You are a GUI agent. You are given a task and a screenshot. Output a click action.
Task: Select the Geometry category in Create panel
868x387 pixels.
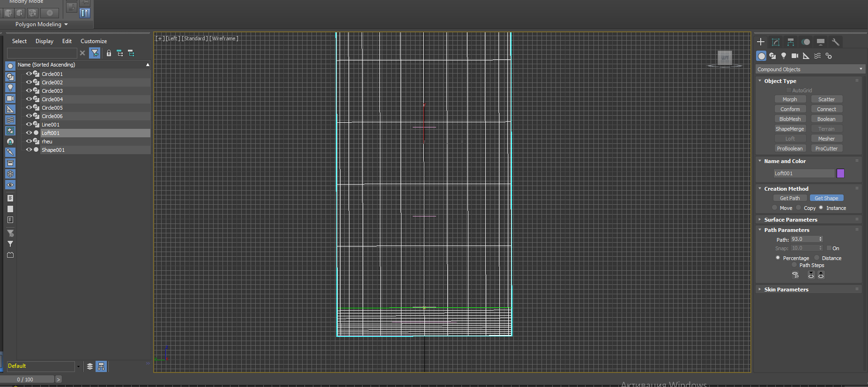click(761, 56)
